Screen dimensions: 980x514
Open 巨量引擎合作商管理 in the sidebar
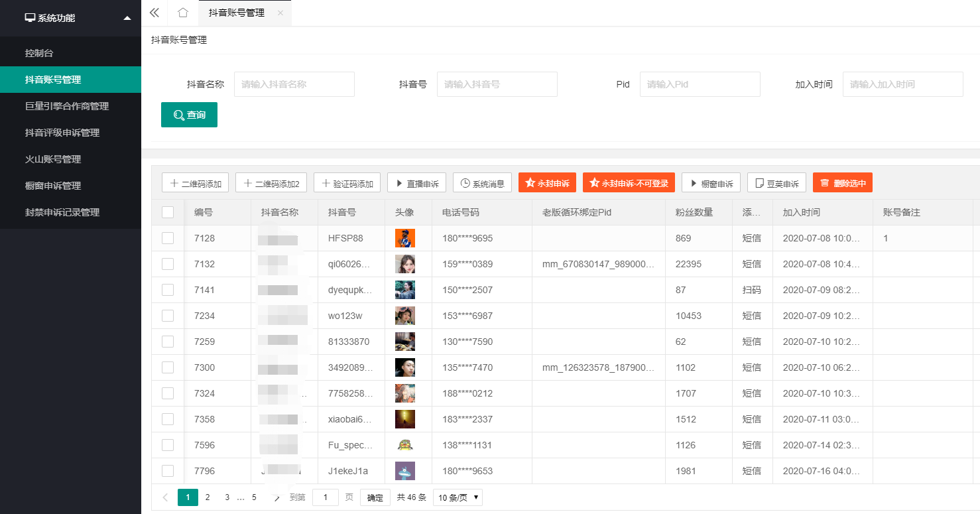point(70,106)
